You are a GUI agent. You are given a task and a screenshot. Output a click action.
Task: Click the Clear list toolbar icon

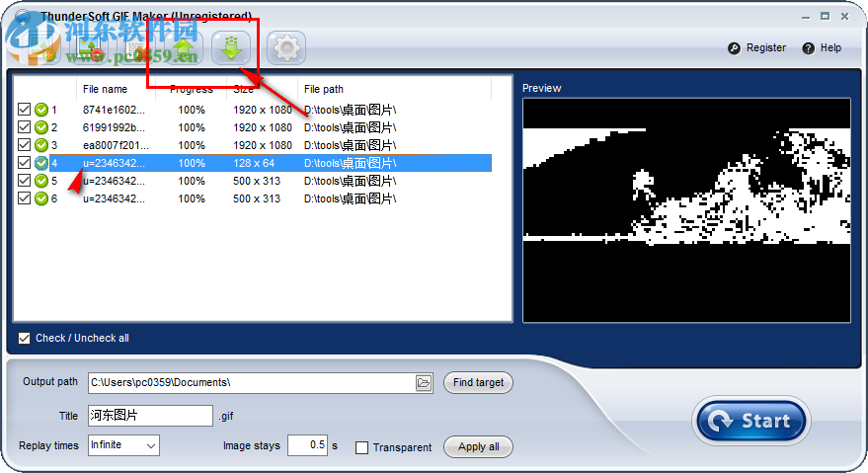point(137,48)
